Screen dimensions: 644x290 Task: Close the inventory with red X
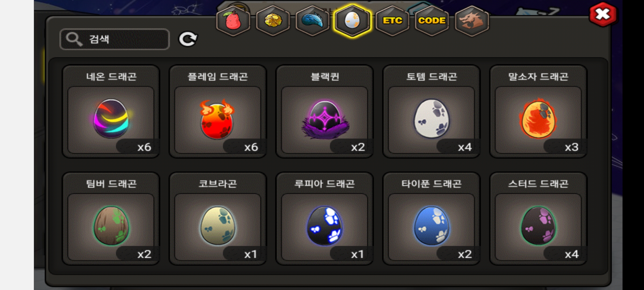click(603, 15)
